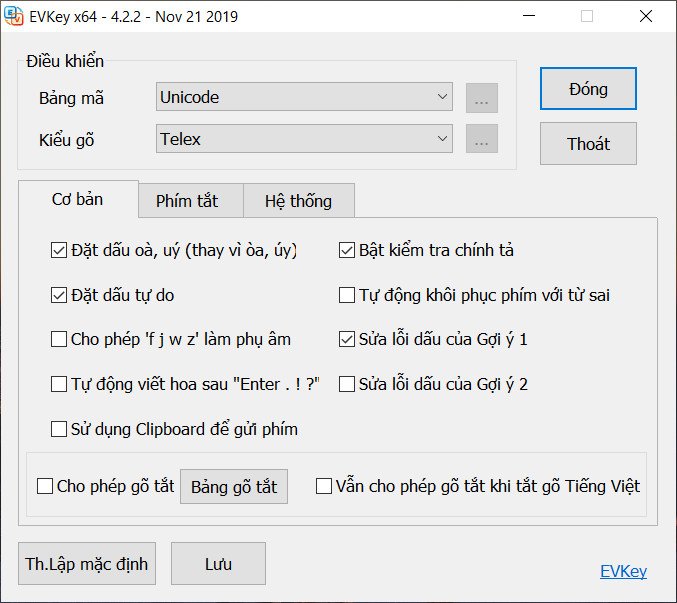Minimize the EVKey window
Viewport: 677px width, 603px height.
(530, 17)
